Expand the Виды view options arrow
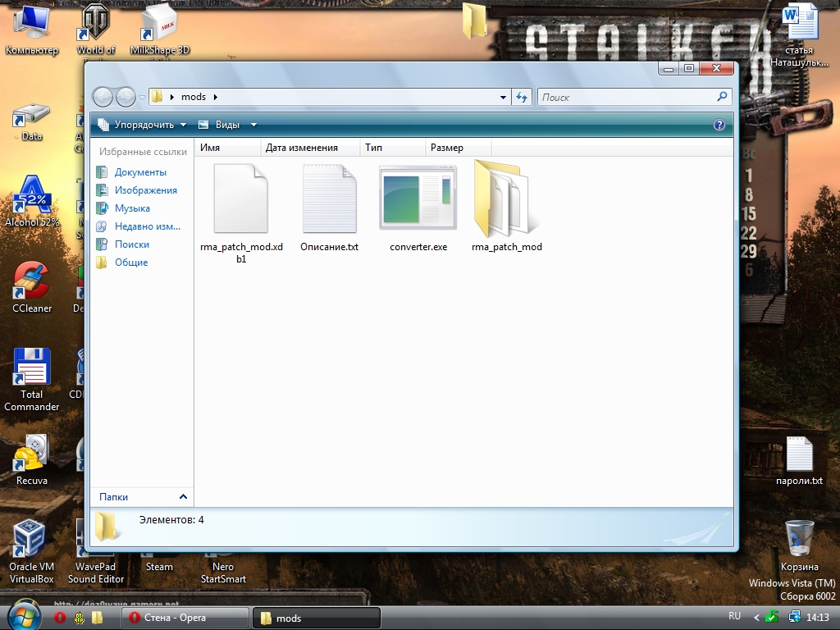 click(253, 125)
